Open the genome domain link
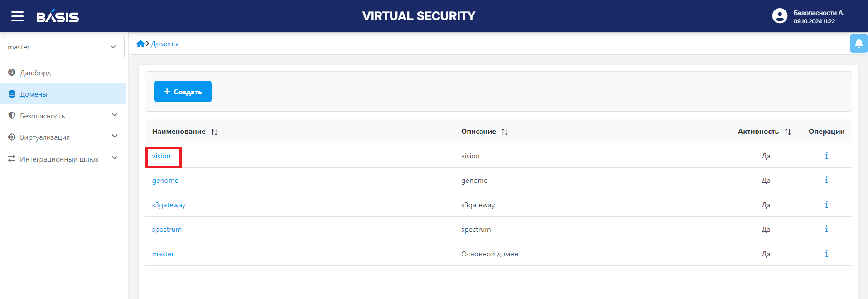Viewport: 868px width, 299px height. 165,180
